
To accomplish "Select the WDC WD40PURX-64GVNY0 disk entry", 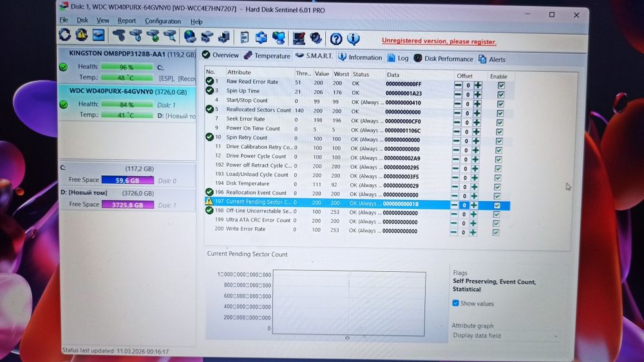I will 128,102.
